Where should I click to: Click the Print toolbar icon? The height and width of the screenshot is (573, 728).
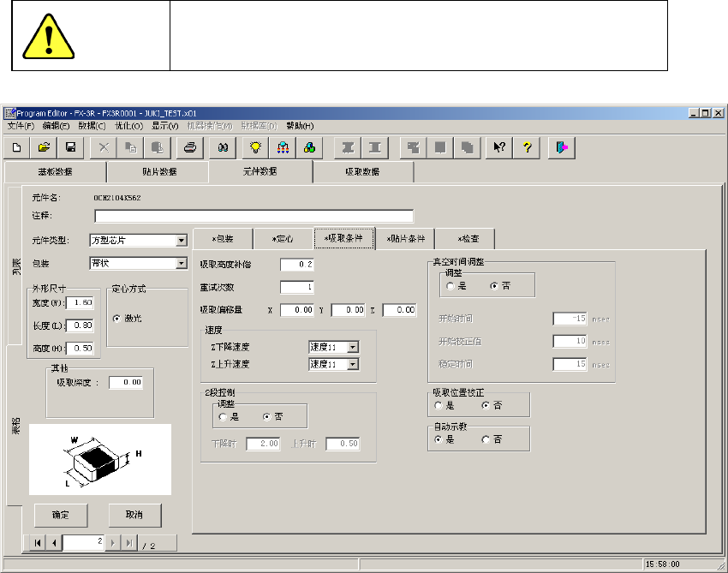[x=190, y=147]
